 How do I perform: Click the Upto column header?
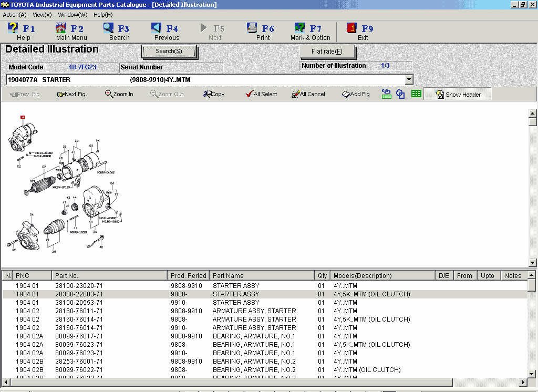point(488,276)
